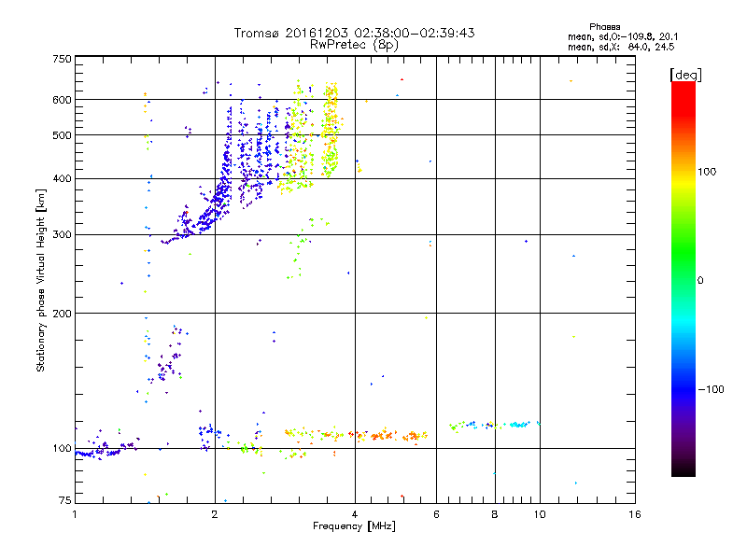Viewport: 747px width, 560px height.
Task: Click the colorbar tick label '100'
Action: [x=707, y=172]
